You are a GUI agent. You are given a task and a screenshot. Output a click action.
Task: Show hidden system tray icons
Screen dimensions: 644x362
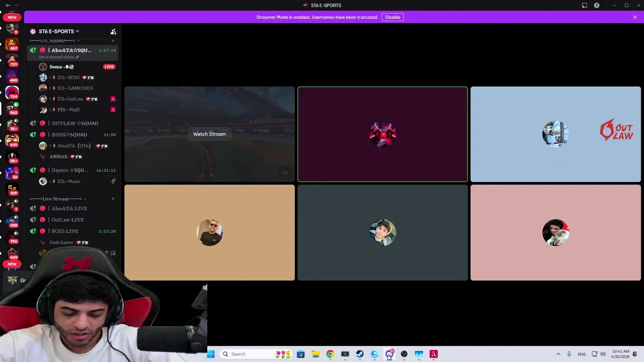click(558, 354)
